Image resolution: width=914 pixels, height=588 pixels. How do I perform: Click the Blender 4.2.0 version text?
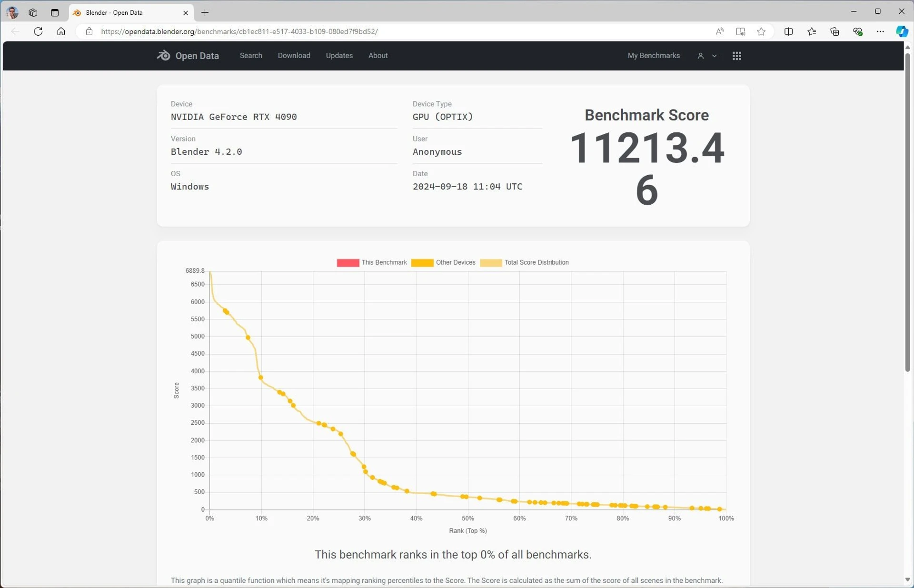[206, 151]
